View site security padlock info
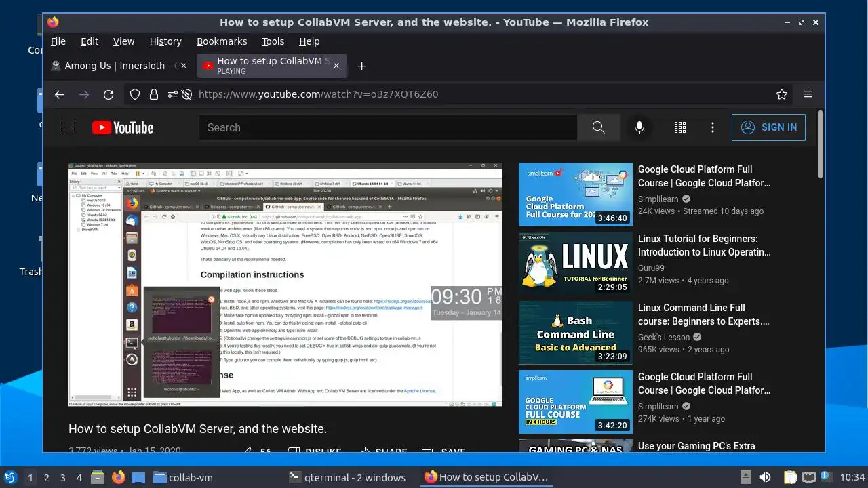 154,94
